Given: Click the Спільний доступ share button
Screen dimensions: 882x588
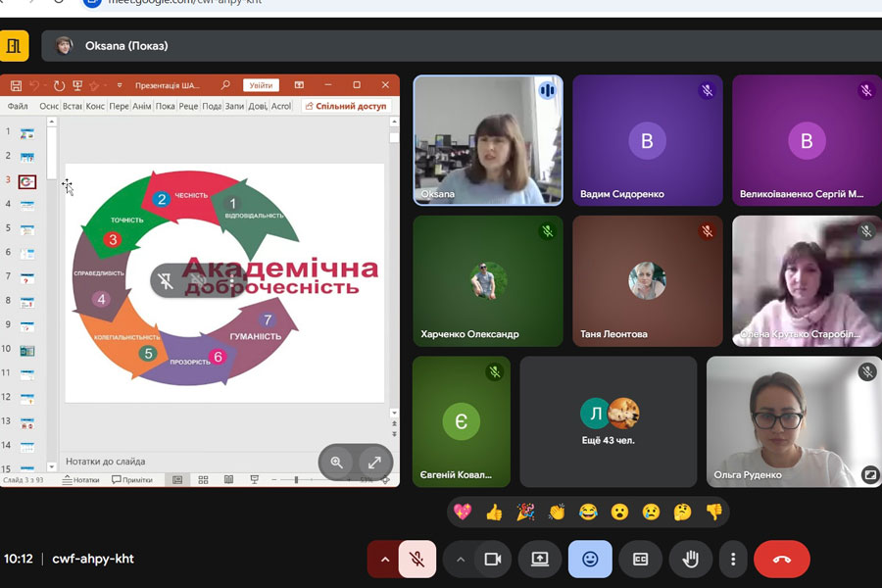Looking at the screenshot, I should 346,106.
